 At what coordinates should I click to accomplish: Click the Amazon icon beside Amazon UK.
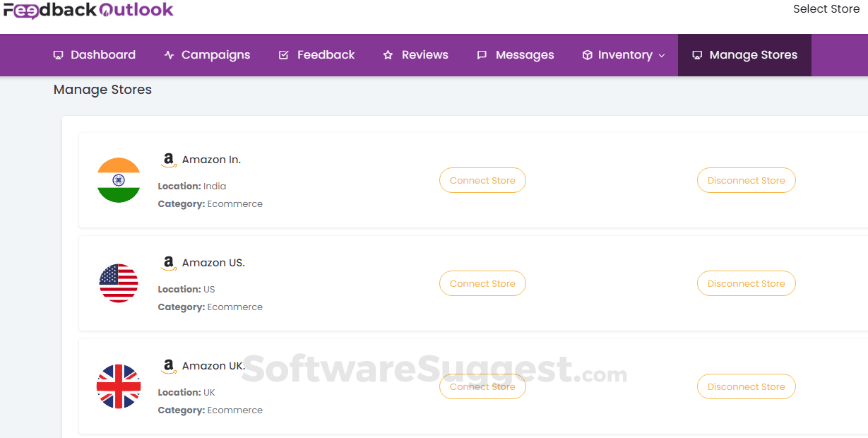(168, 365)
